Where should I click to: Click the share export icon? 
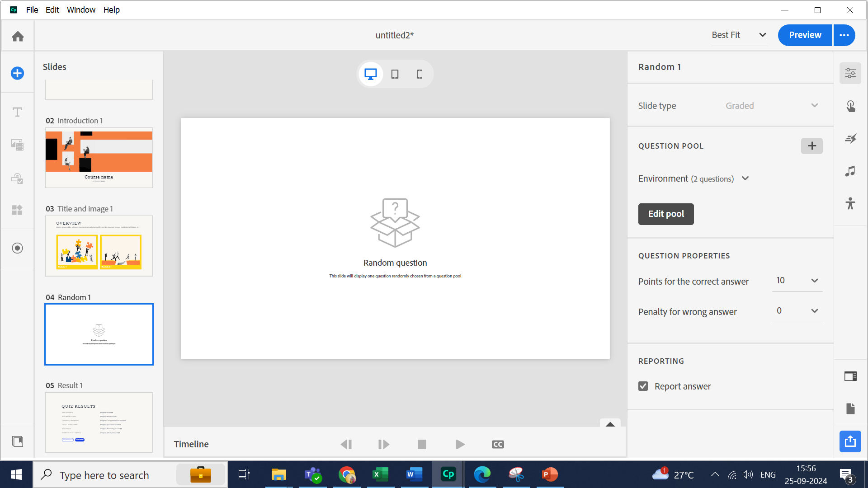850,441
